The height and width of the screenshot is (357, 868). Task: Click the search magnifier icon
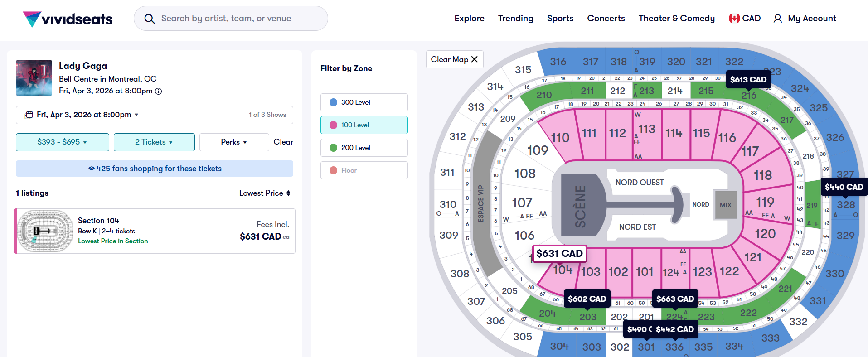click(x=149, y=19)
